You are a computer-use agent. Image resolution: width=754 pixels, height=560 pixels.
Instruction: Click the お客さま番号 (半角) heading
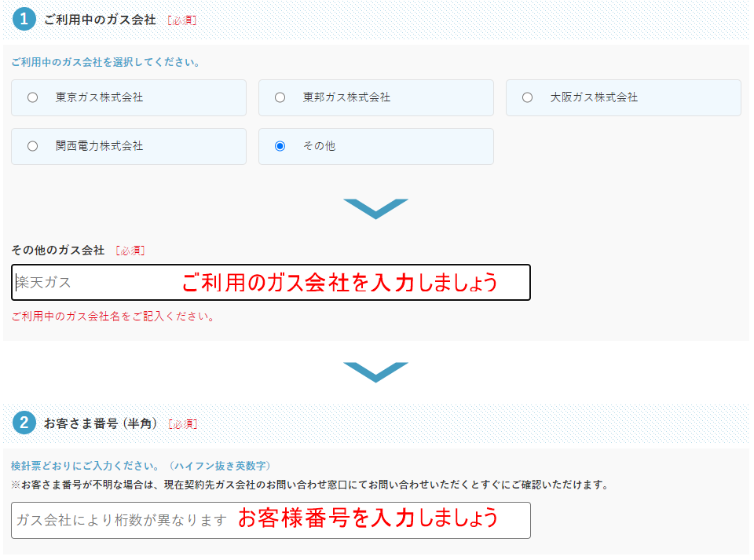100,423
